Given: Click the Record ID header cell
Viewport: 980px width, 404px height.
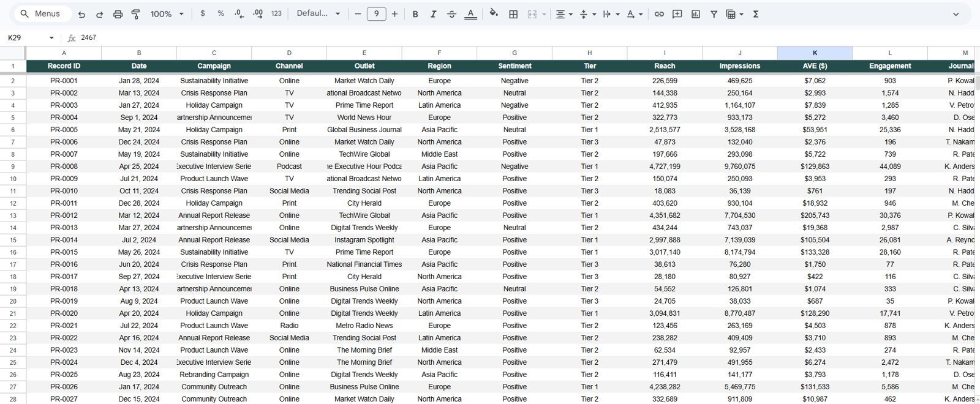Looking at the screenshot, I should 64,66.
